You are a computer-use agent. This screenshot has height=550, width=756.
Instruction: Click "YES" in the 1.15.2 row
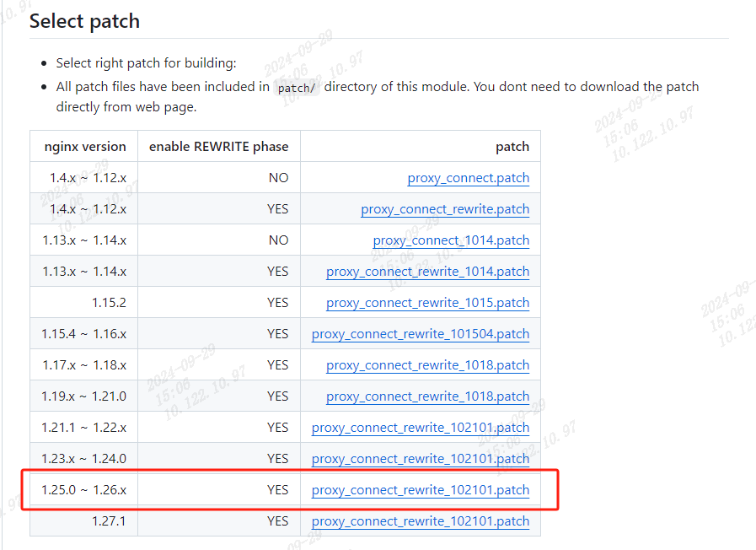[278, 303]
